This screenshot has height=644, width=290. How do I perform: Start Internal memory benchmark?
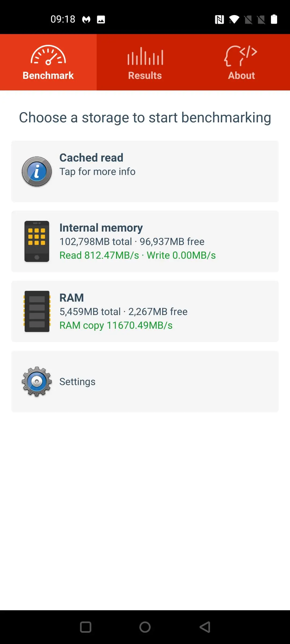click(145, 241)
